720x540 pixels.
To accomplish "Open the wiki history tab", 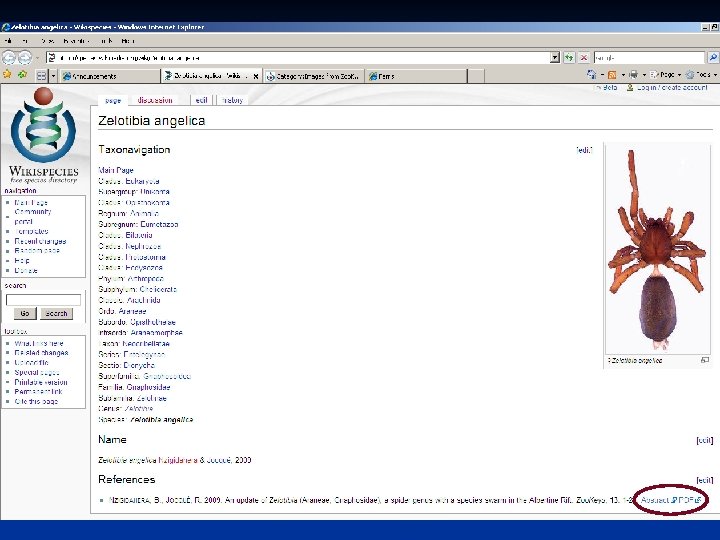I will [232, 100].
